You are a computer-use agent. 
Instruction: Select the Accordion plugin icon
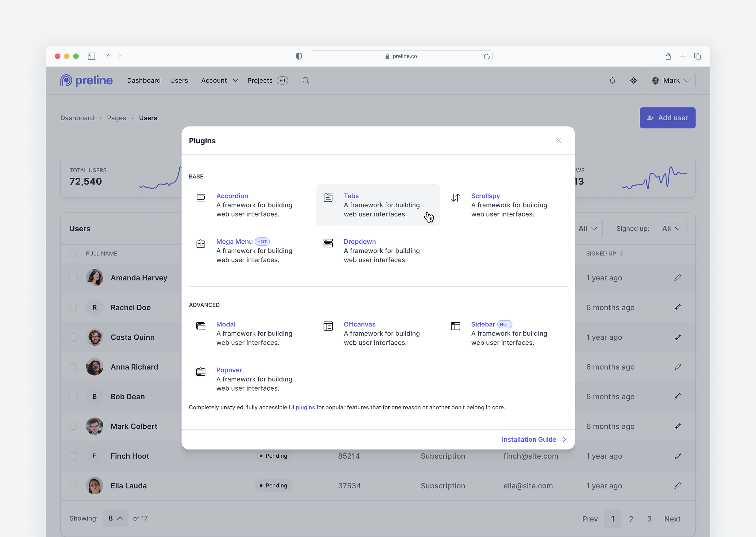(x=200, y=197)
